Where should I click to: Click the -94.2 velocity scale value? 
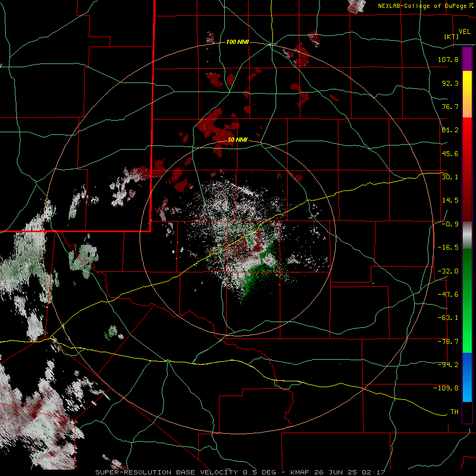(448, 365)
